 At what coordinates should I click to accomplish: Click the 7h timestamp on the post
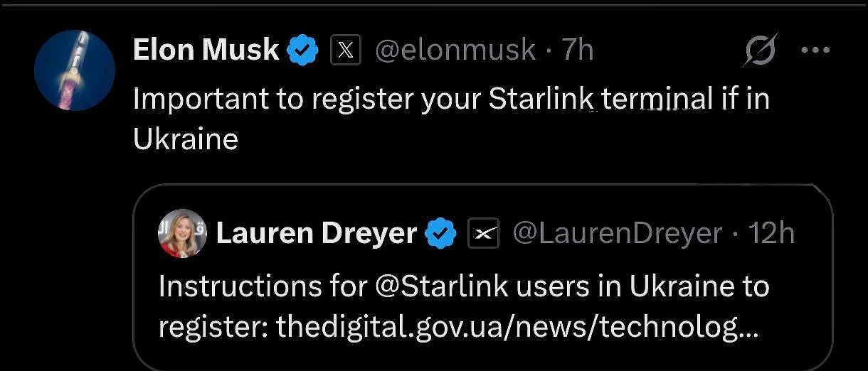(578, 50)
